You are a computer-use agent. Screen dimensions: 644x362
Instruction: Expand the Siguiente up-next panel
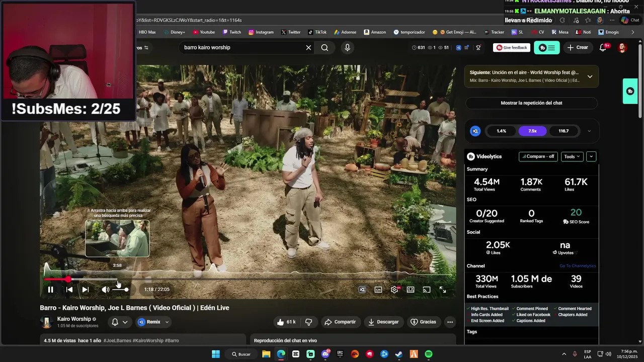tap(590, 76)
